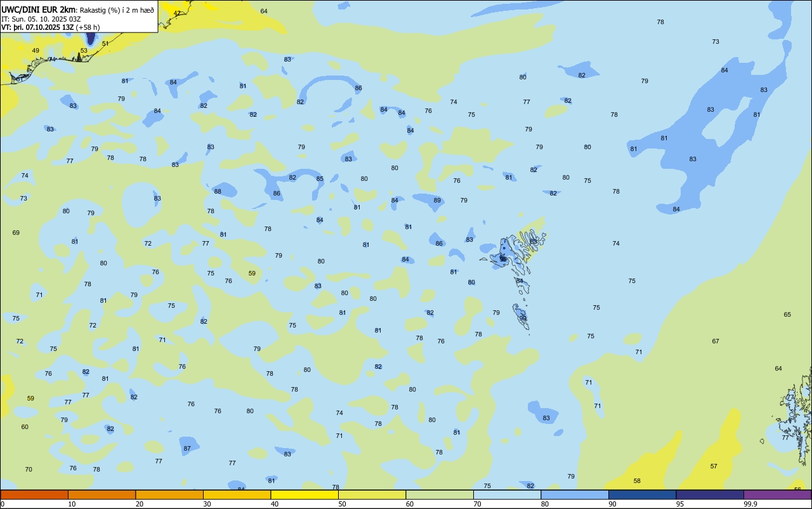812x509 pixels.
Task: Click the map value 88
Action: [x=218, y=191]
